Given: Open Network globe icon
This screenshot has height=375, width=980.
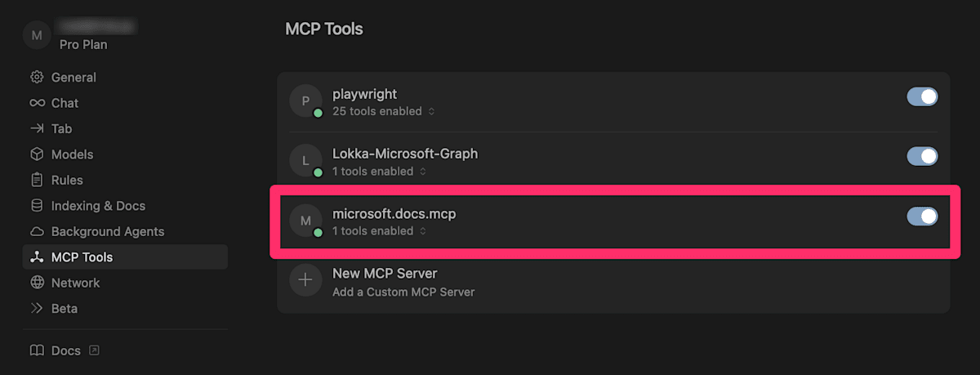Looking at the screenshot, I should coord(37,283).
